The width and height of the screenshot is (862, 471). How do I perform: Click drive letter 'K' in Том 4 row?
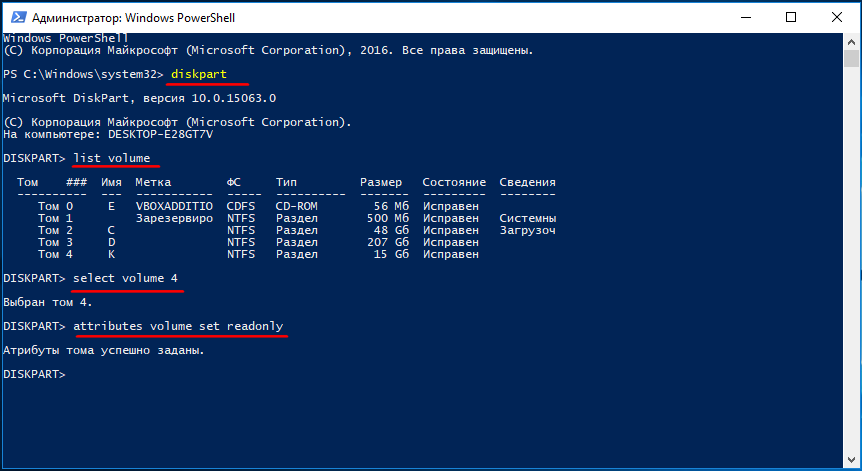point(112,254)
